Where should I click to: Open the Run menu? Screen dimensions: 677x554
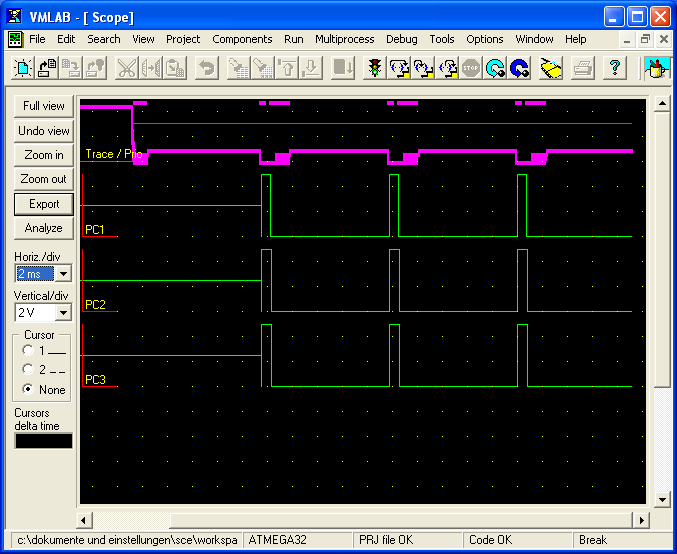point(294,39)
